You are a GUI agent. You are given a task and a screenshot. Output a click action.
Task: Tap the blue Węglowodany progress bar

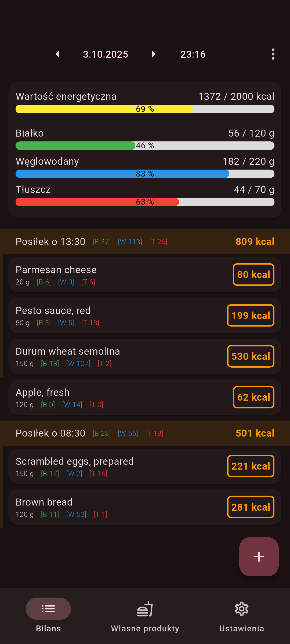145,174
